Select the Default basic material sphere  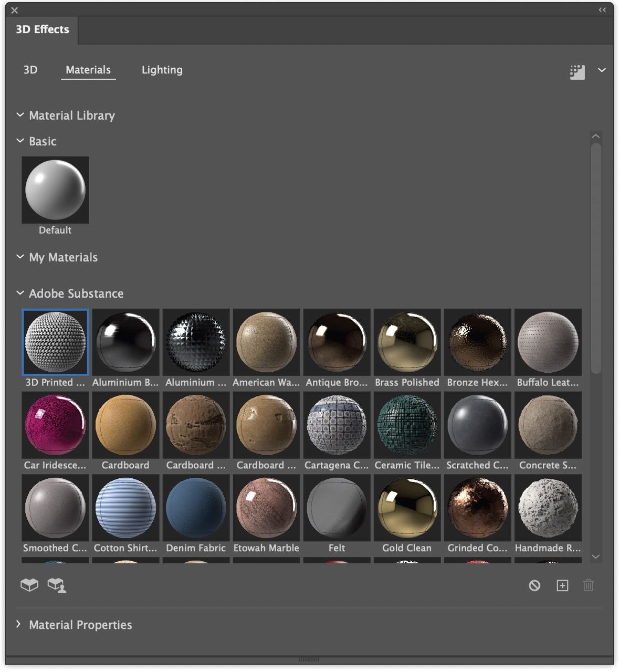[55, 190]
